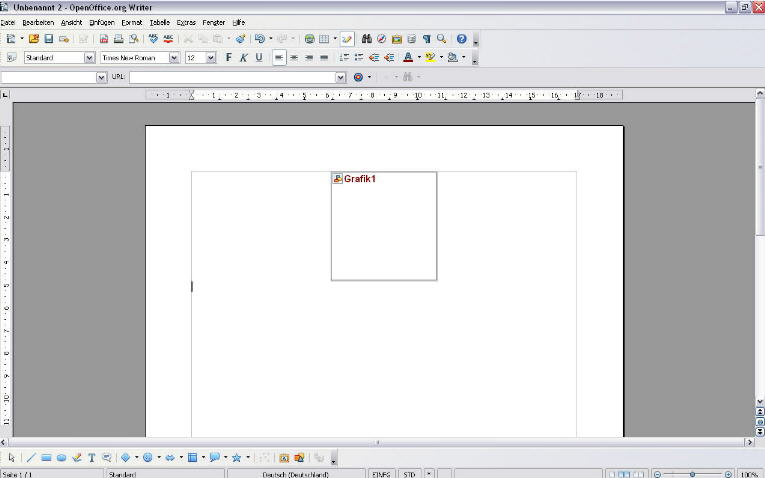
Task: Open the font size dropdown
Action: (x=210, y=58)
